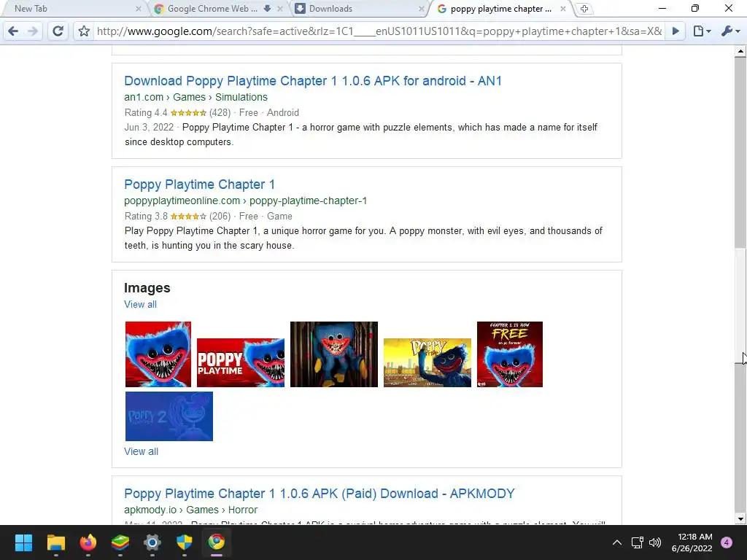Click the vertical scrollbar thumb
The height and width of the screenshot is (560, 747).
coord(740,306)
